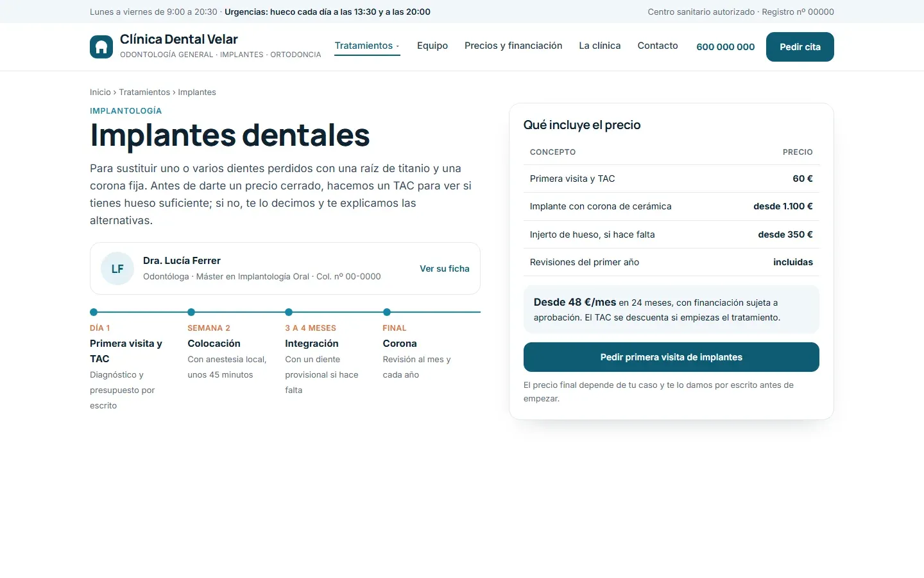
Task: Click the Qué incluye el precio heading
Action: pyautogui.click(x=582, y=125)
